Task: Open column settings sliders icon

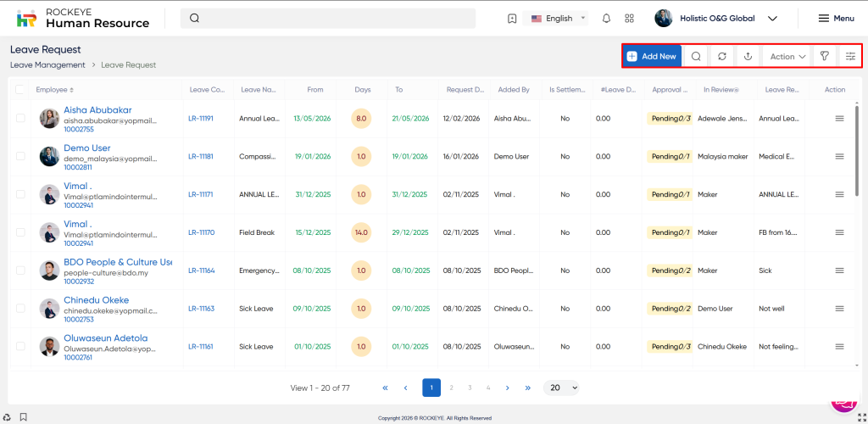Action: (850, 57)
